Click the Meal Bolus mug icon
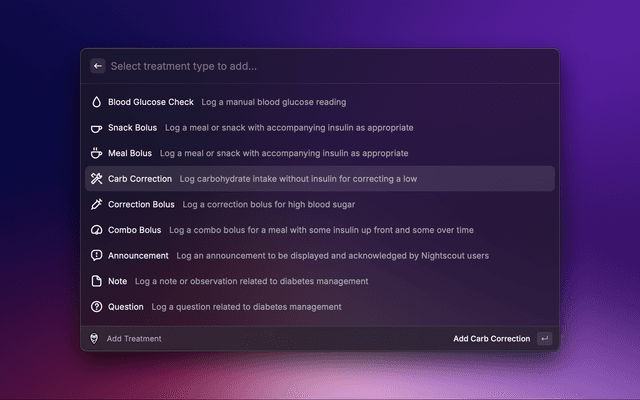The height and width of the screenshot is (400, 640). 97,153
